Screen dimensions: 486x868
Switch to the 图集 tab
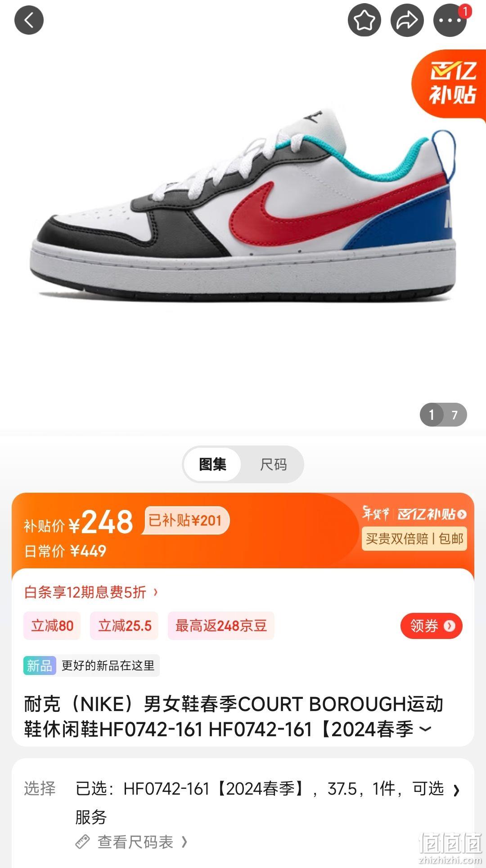point(212,464)
